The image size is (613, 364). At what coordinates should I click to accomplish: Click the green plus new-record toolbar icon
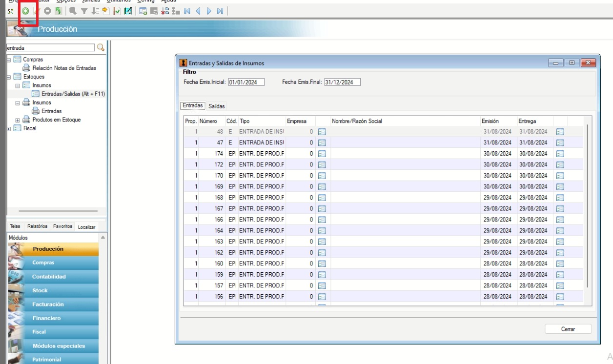(x=25, y=11)
